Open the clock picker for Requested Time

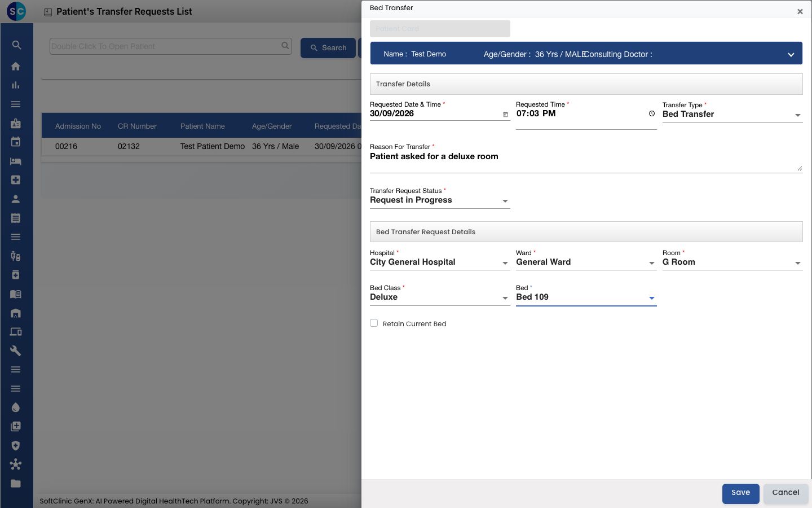click(x=652, y=113)
